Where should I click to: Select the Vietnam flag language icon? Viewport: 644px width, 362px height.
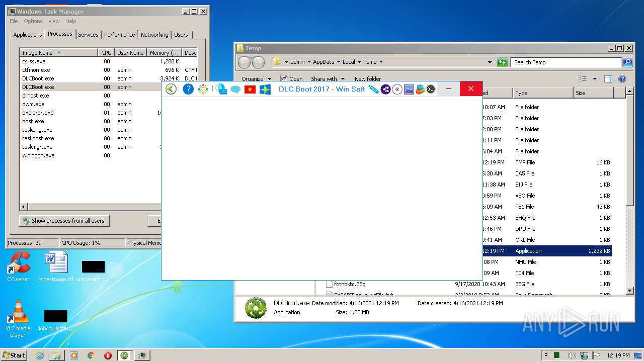(250, 89)
